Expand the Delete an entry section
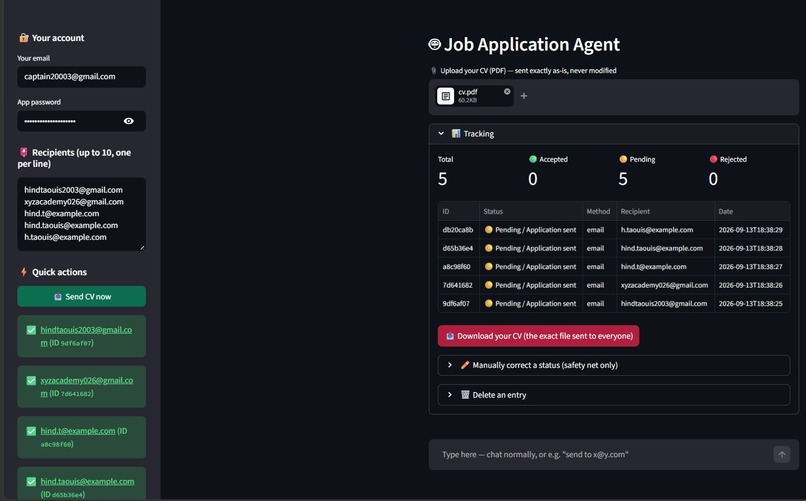The height and width of the screenshot is (501, 806). coord(614,395)
